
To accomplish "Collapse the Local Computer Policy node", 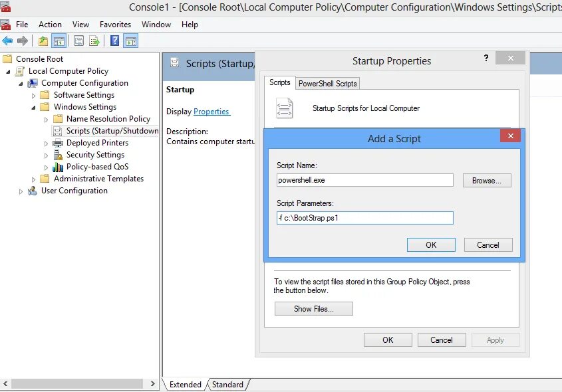I will [x=8, y=72].
